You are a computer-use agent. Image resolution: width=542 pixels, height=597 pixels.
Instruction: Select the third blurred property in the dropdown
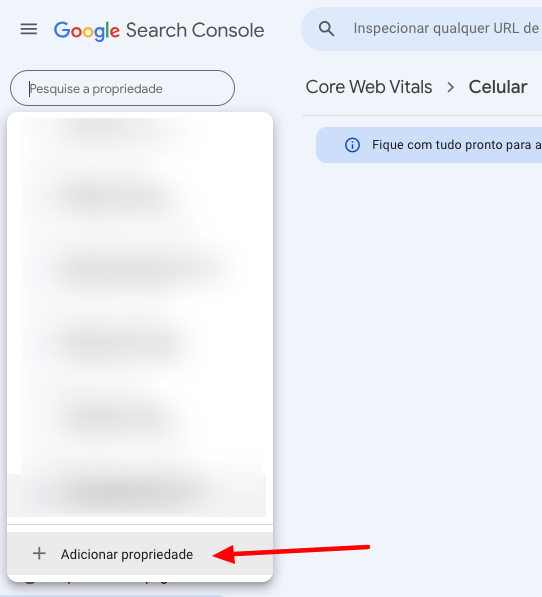point(141,268)
